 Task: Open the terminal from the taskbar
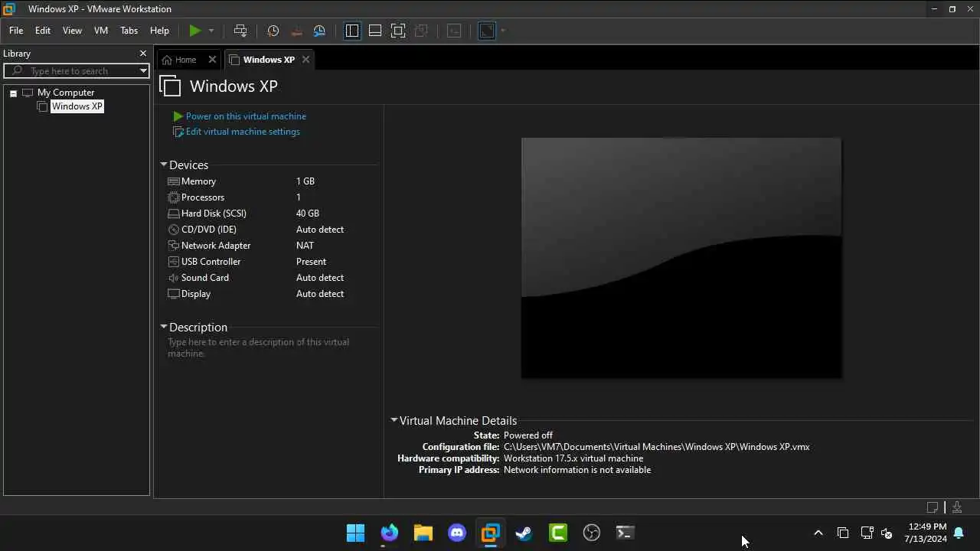(x=626, y=533)
